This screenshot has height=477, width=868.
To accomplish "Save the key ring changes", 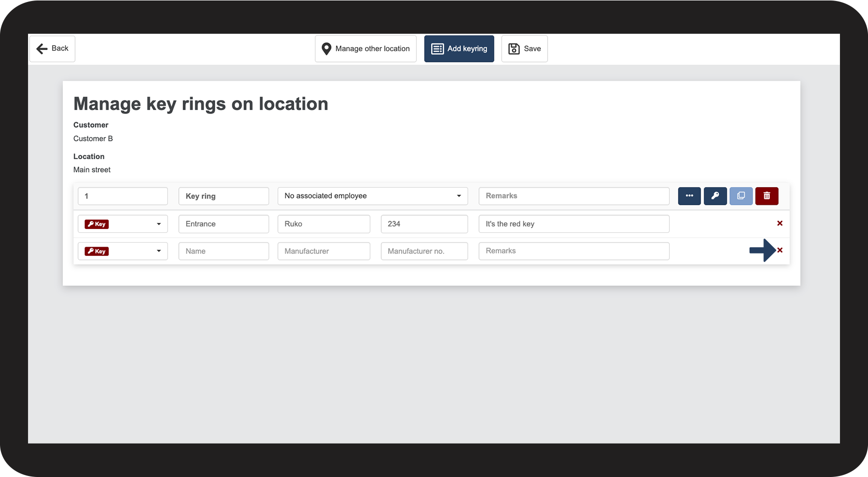I will click(x=524, y=49).
